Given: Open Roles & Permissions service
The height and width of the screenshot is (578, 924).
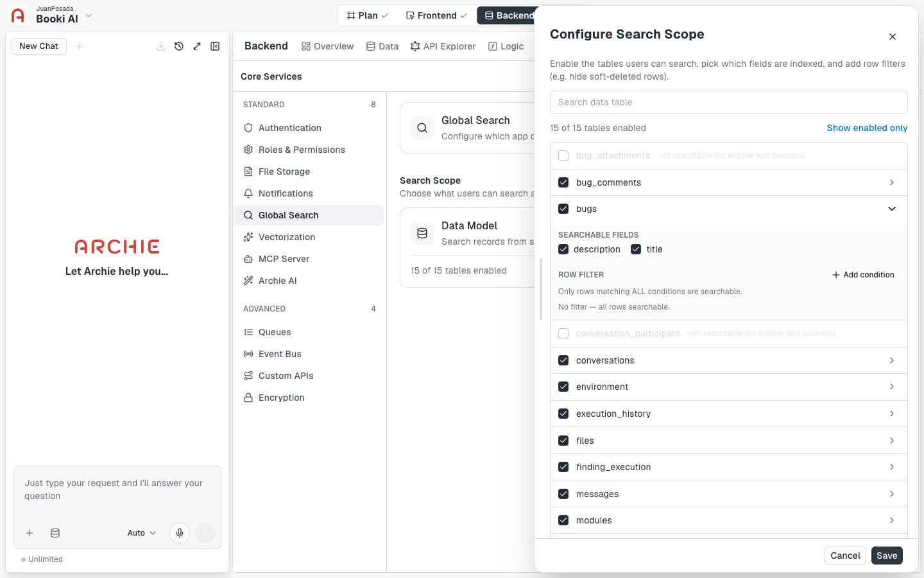Looking at the screenshot, I should [x=309, y=150].
